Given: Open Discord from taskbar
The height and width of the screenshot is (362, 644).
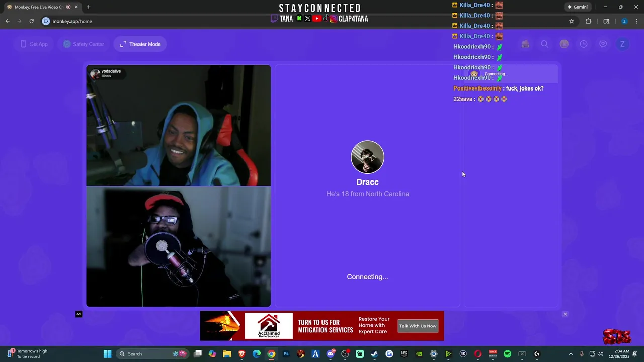Looking at the screenshot, I should click(x=331, y=354).
